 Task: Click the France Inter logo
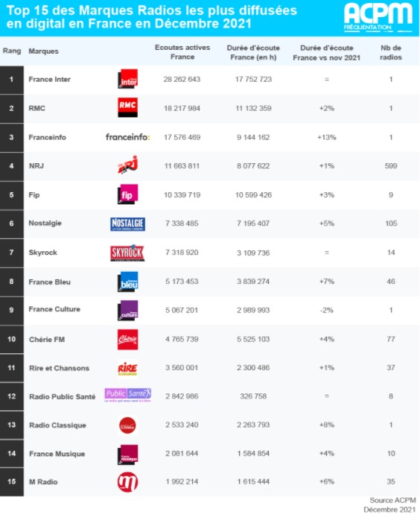tap(127, 79)
